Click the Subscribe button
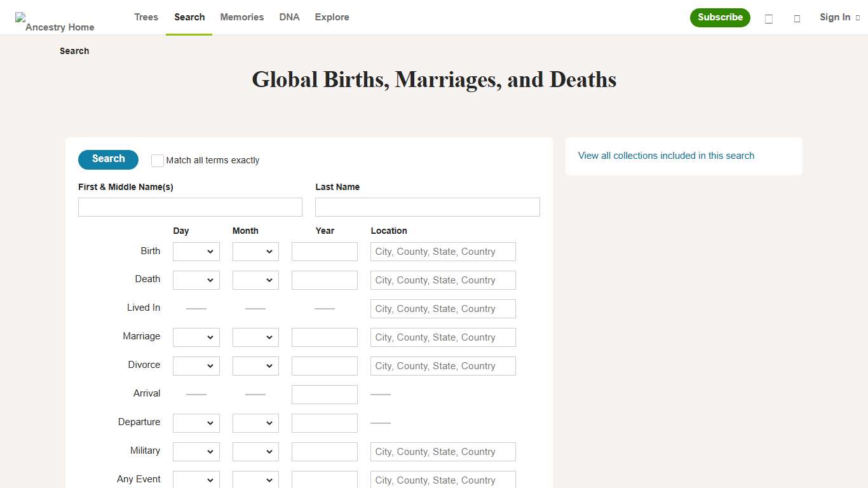This screenshot has height=488, width=868. 720,18
